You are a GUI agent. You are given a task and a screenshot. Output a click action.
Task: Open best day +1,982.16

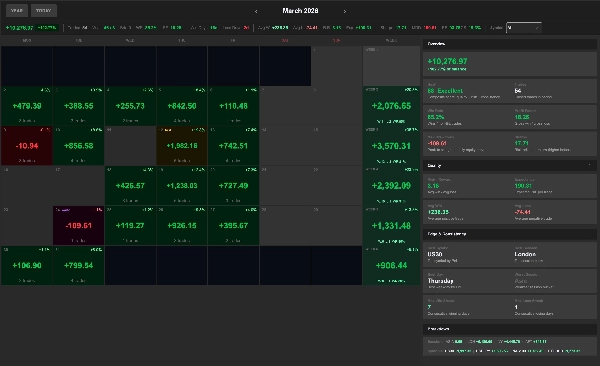(182, 146)
